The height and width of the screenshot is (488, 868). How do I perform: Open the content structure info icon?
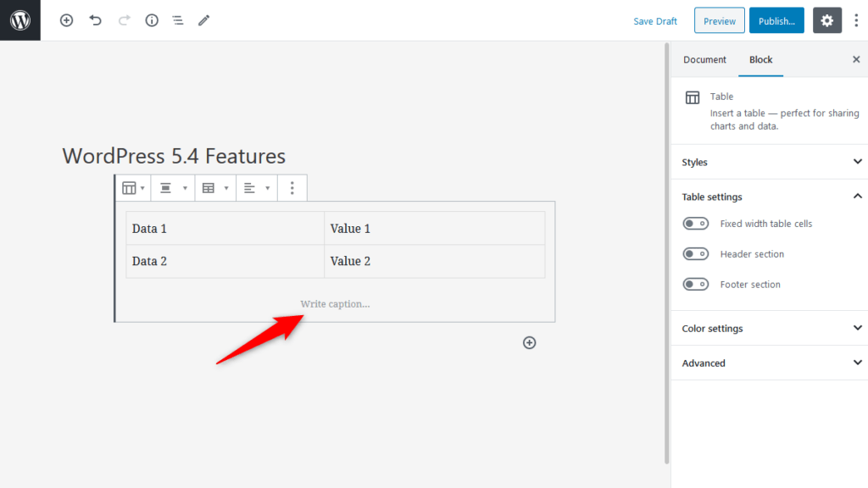(x=152, y=20)
